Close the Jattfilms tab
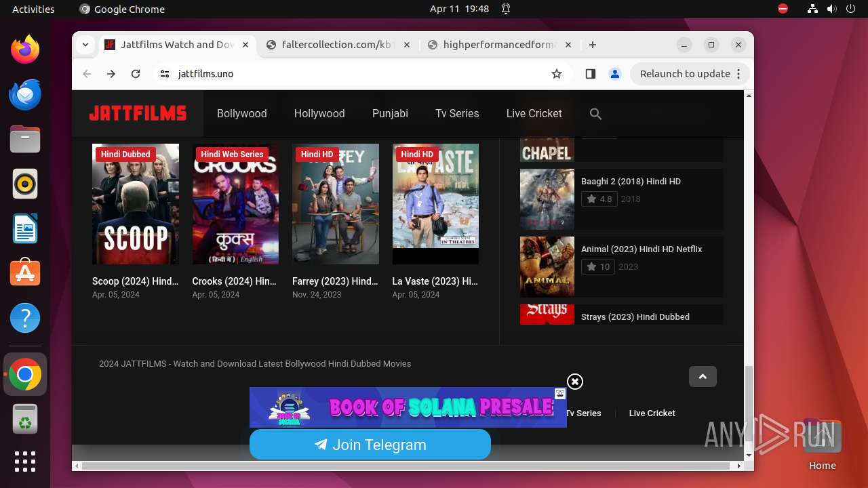Image resolution: width=868 pixels, height=488 pixels. [245, 45]
